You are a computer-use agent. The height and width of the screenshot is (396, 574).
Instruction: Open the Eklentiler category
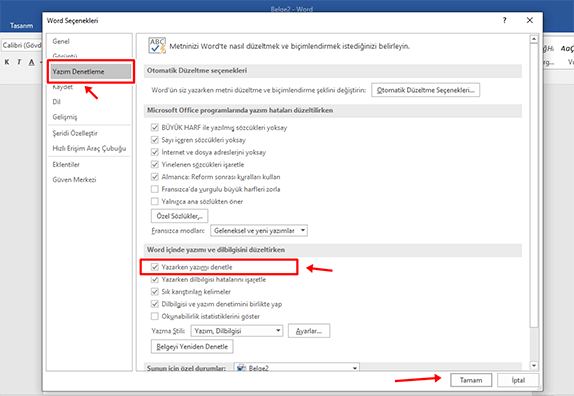point(66,165)
